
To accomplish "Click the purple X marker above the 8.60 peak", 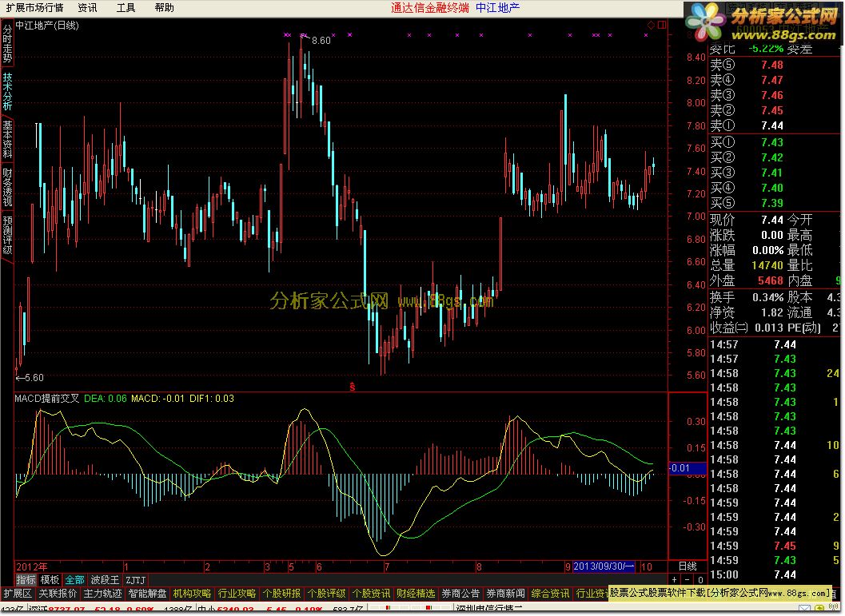I will coord(304,35).
